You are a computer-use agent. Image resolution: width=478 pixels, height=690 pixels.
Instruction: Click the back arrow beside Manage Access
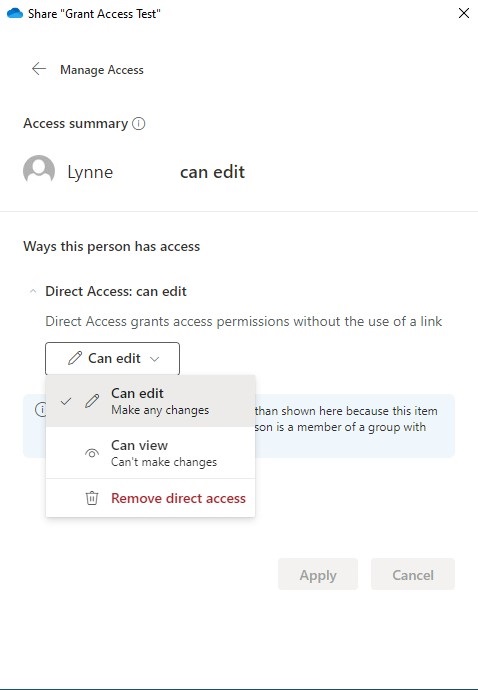39,69
